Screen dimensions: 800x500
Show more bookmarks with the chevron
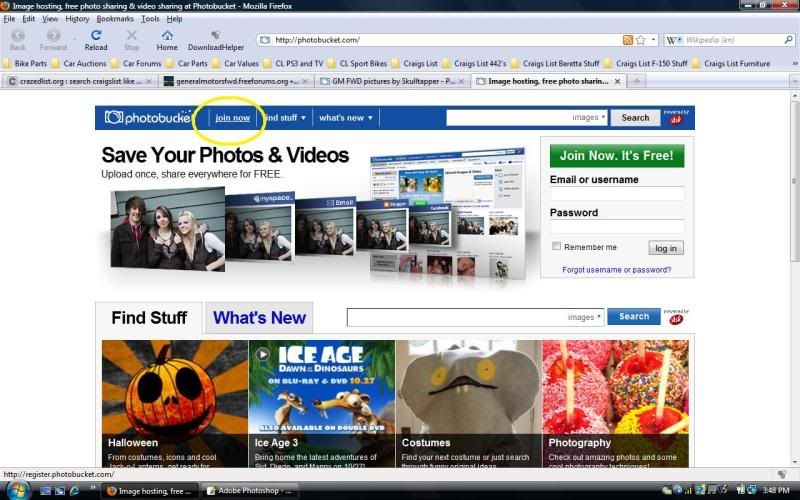tap(794, 64)
